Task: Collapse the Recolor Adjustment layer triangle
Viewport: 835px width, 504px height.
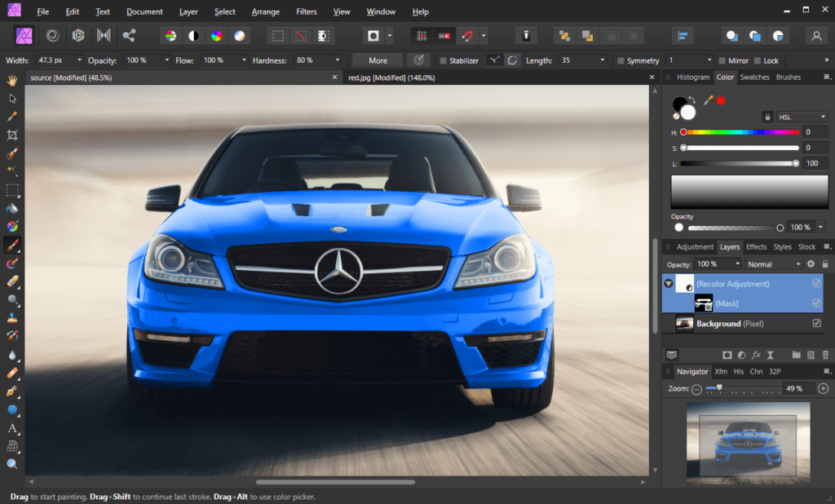Action: 668,284
